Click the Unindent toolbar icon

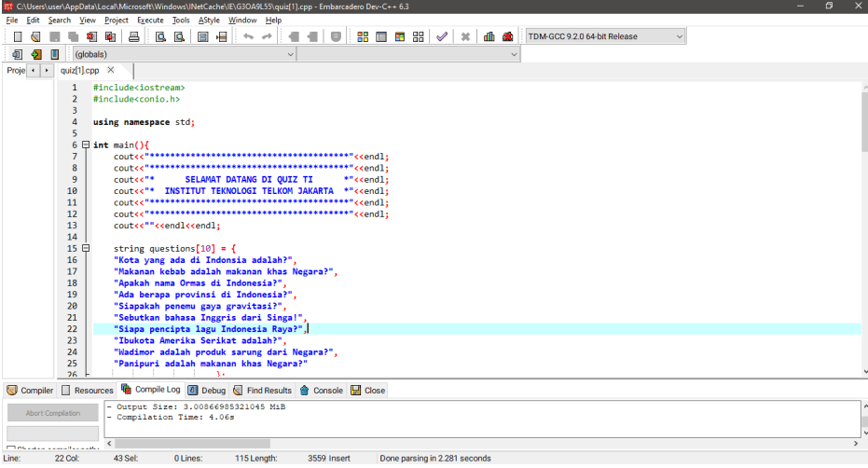coord(312,36)
